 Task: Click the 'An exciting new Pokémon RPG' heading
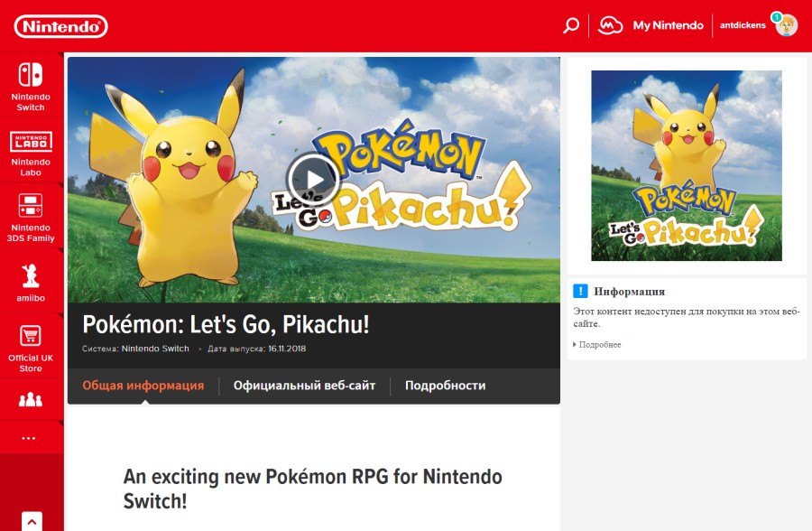[313, 489]
